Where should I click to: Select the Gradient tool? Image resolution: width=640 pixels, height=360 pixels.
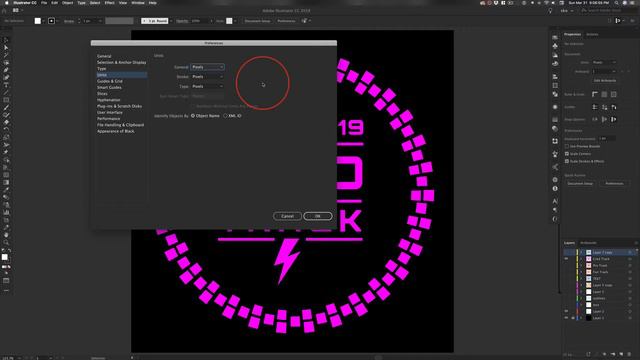6,182
